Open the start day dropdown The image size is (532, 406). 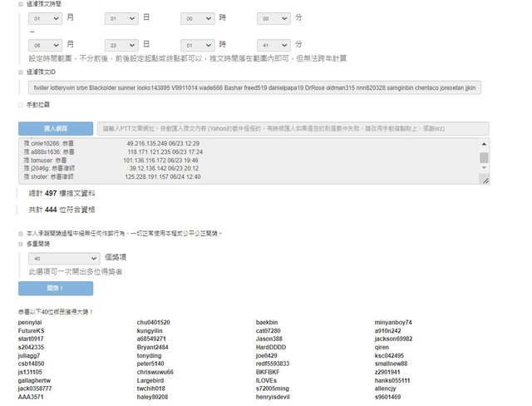pos(122,17)
